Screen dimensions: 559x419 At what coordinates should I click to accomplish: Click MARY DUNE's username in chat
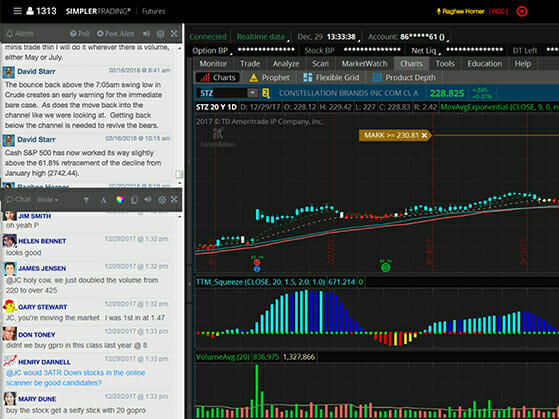coord(37,399)
